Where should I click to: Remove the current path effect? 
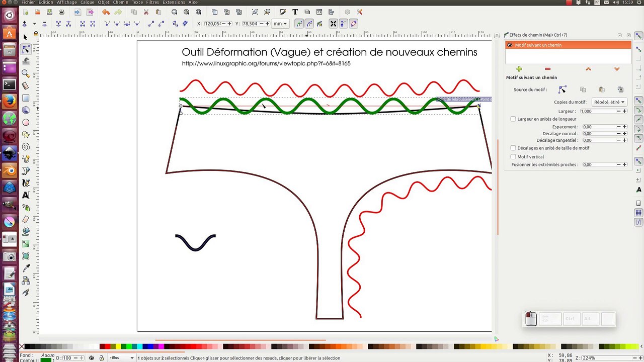click(x=547, y=69)
